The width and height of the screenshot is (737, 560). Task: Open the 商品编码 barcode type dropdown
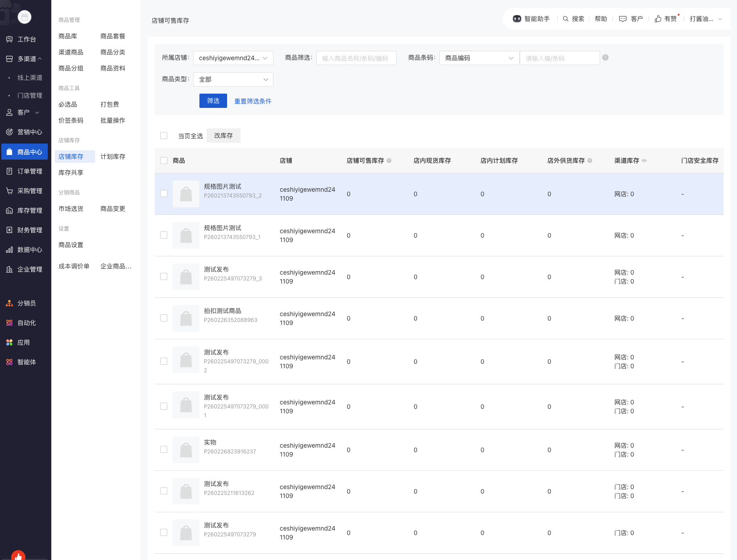point(479,58)
